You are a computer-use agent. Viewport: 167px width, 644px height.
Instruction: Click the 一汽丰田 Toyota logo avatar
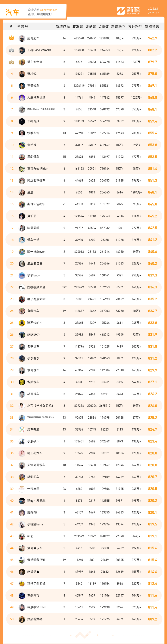pyautogui.click(x=22, y=489)
